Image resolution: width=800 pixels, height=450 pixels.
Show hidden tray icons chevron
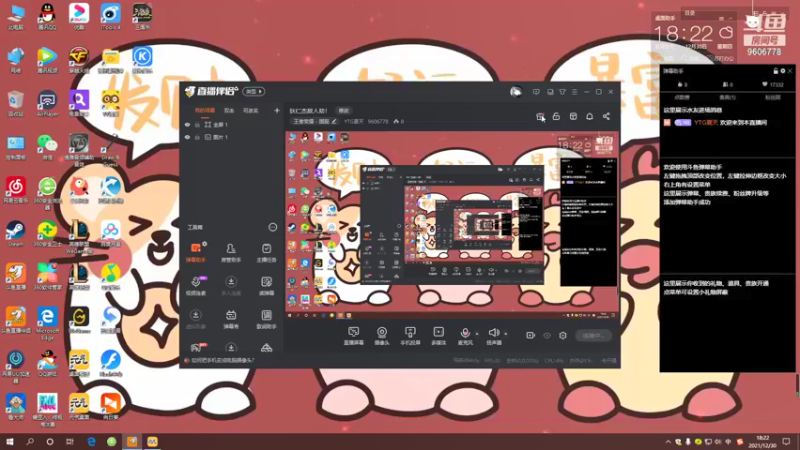668,442
